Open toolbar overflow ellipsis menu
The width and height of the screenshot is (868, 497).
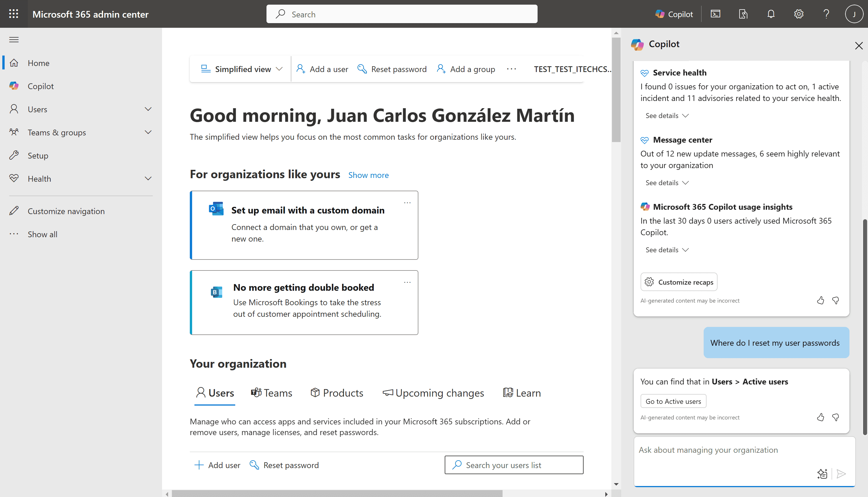click(x=511, y=69)
